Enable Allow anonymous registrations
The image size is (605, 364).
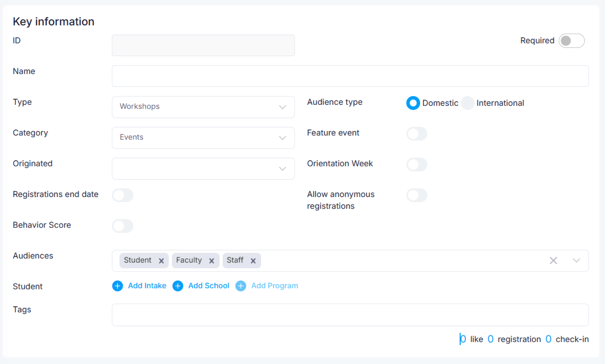coord(416,195)
